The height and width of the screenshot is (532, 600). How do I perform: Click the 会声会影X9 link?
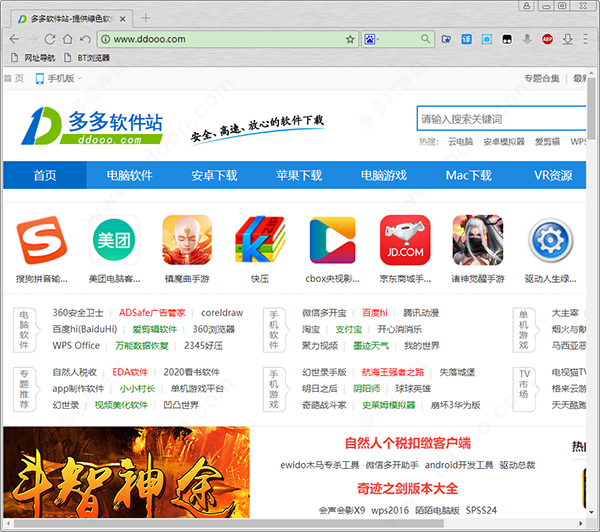point(342,510)
